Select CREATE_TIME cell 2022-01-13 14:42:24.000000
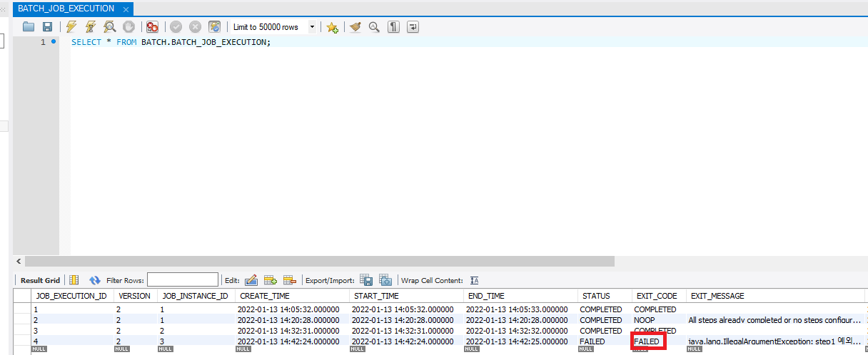This screenshot has height=355, width=868. point(292,341)
